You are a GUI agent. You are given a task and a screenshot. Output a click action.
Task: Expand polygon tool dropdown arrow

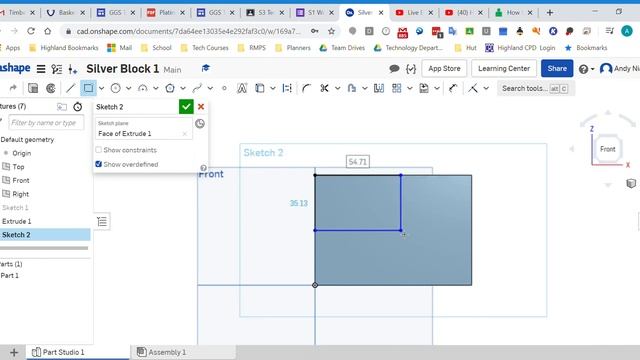click(183, 88)
